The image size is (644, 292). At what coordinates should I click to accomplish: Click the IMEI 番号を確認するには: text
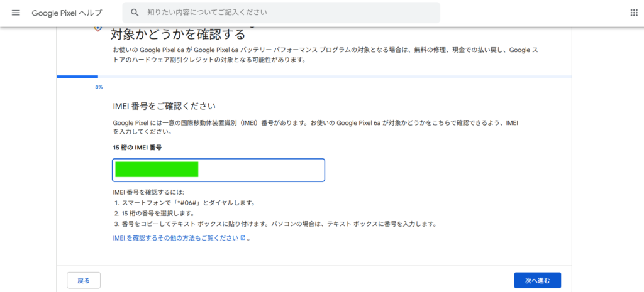coord(148,192)
